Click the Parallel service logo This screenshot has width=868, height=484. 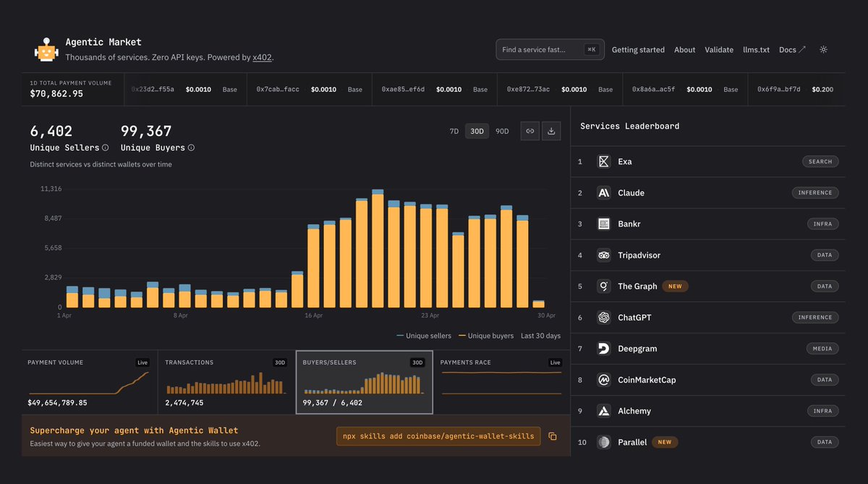[x=604, y=441]
